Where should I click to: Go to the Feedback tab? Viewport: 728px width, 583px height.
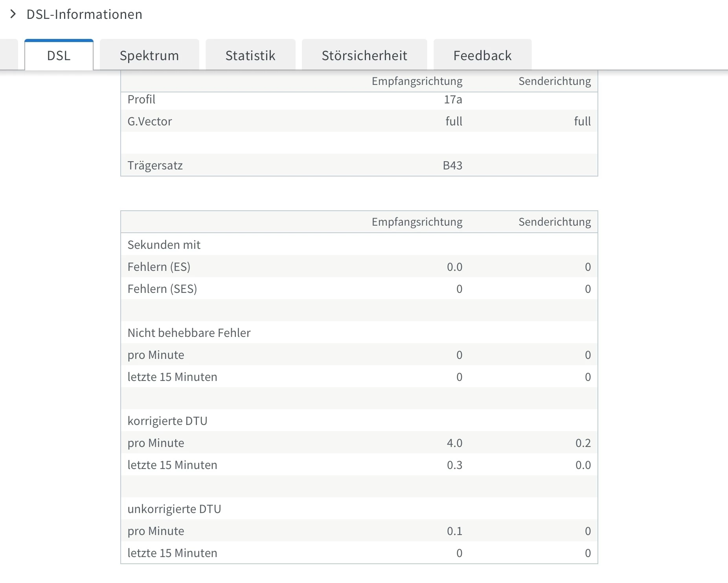click(482, 55)
